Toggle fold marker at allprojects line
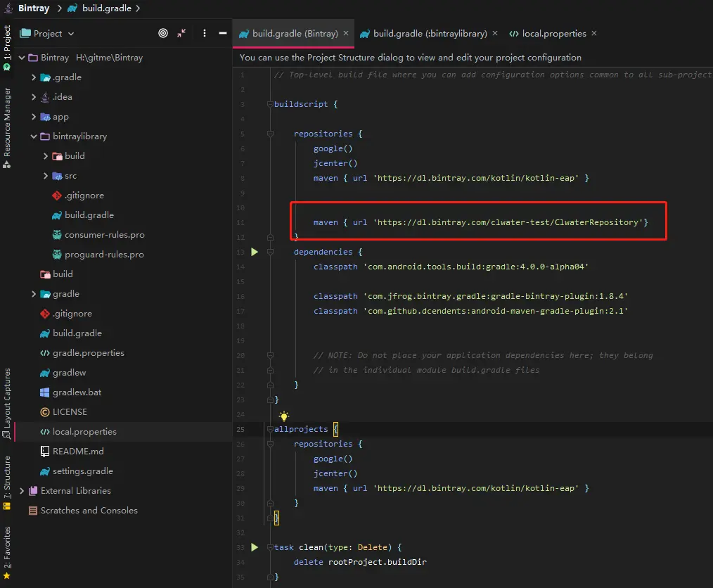The width and height of the screenshot is (713, 588). [x=270, y=429]
